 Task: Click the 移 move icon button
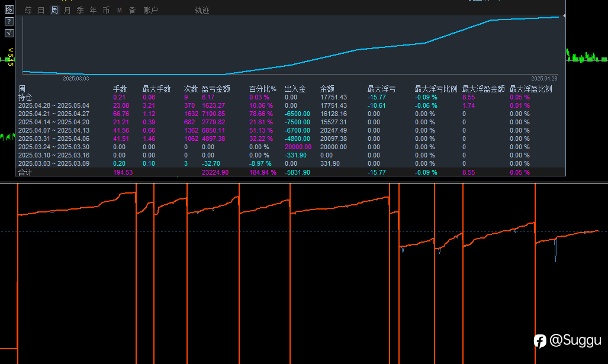(9, 9)
